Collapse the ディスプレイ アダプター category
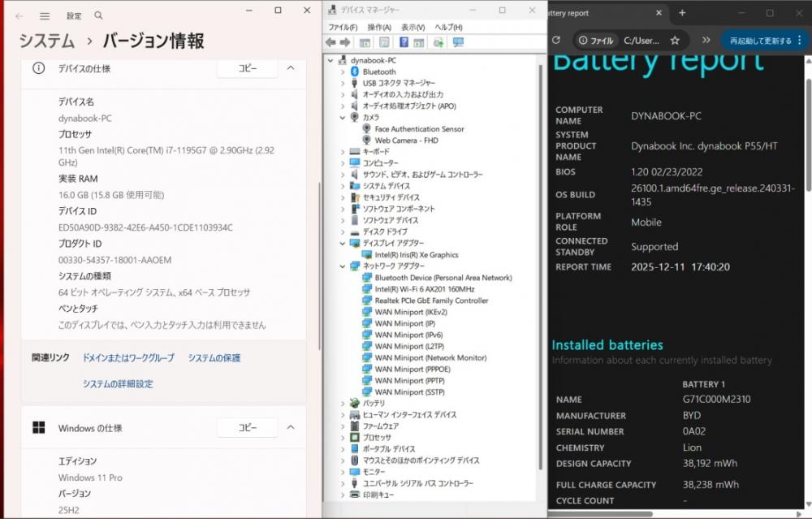Image resolution: width=812 pixels, height=519 pixels. 343,243
